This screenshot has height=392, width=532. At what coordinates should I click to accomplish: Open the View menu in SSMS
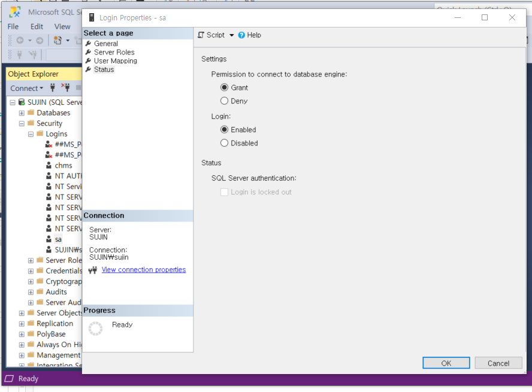point(62,26)
